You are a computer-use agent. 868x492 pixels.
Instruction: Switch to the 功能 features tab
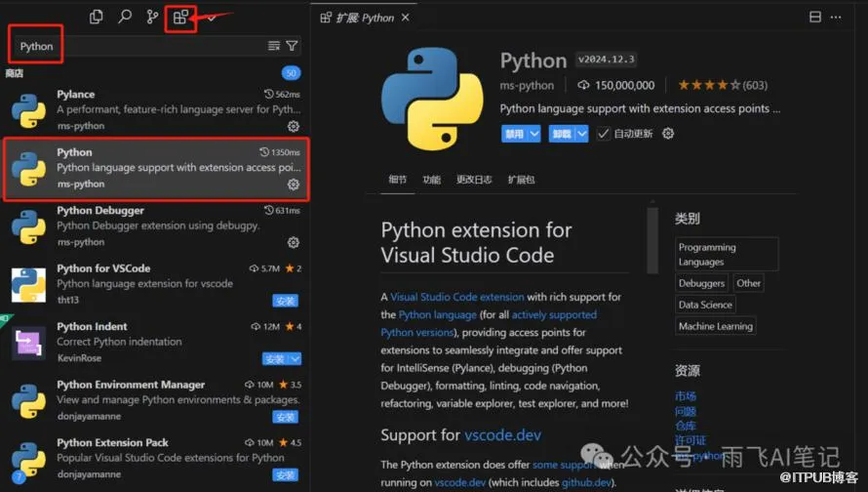431,180
